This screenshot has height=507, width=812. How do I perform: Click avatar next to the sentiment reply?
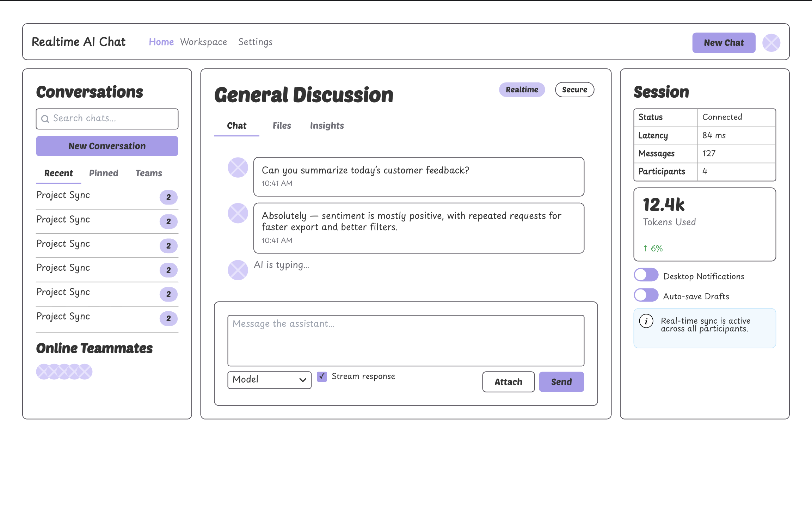tap(238, 213)
